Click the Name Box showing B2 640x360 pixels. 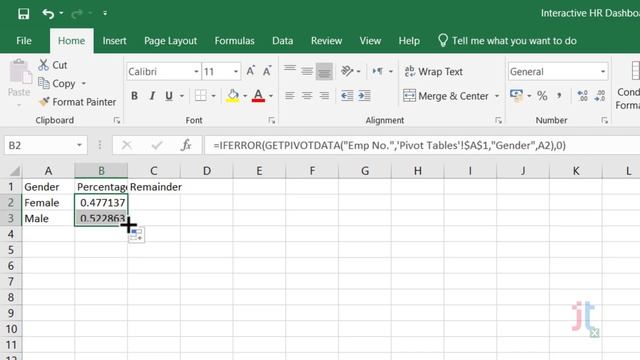coord(46,145)
